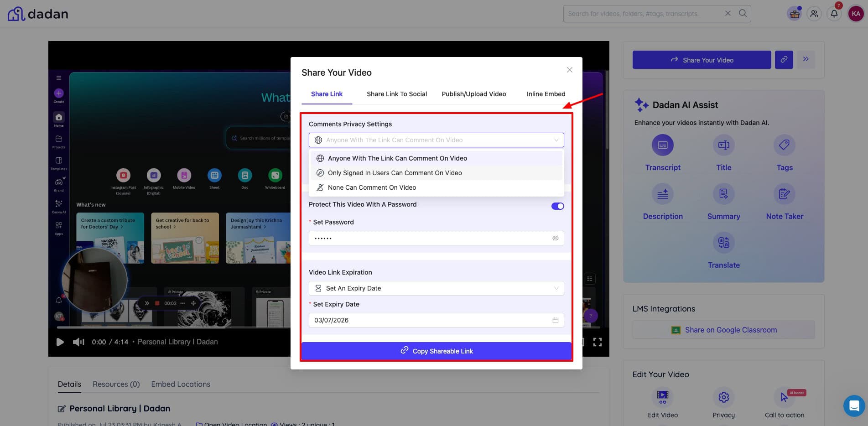Image resolution: width=868 pixels, height=426 pixels.
Task: Show password with the eye icon
Action: 555,238
